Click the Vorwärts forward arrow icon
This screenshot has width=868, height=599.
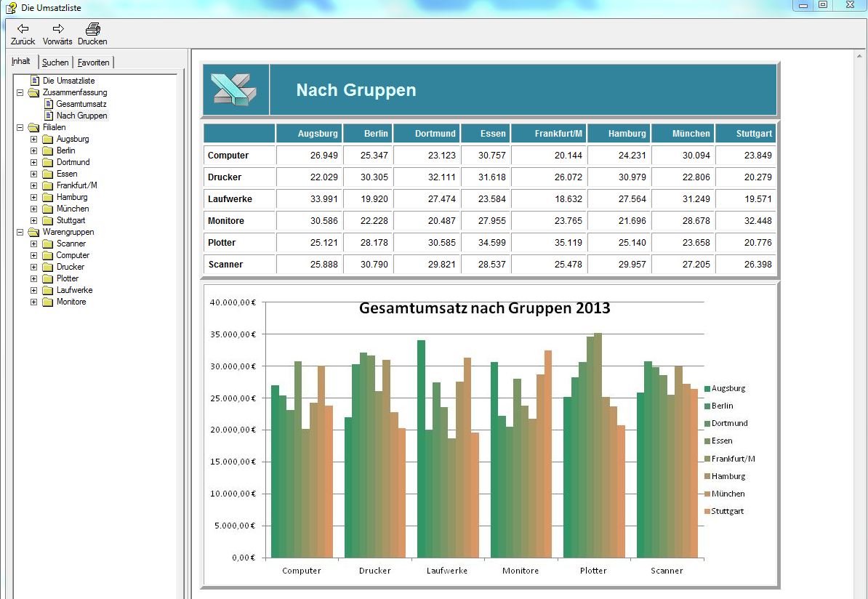click(57, 29)
